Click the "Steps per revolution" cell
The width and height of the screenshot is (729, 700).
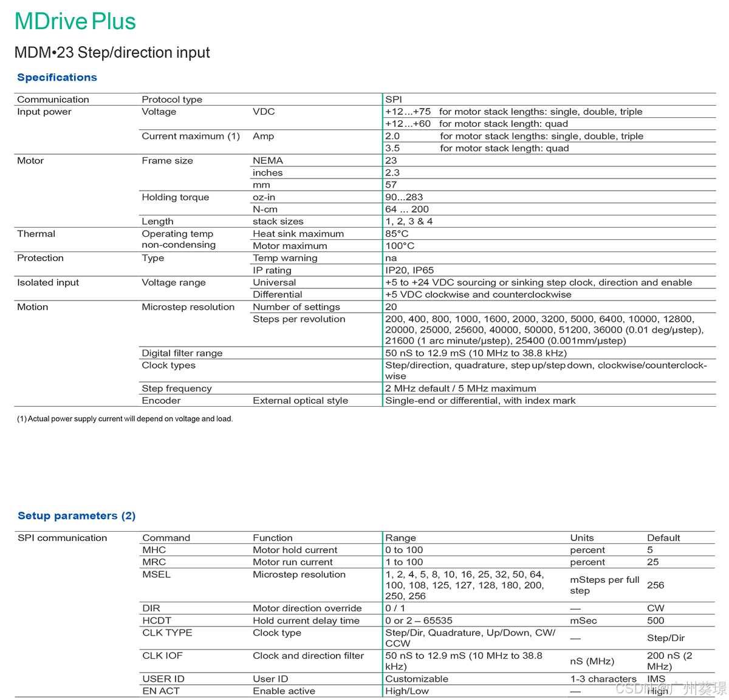(x=299, y=319)
